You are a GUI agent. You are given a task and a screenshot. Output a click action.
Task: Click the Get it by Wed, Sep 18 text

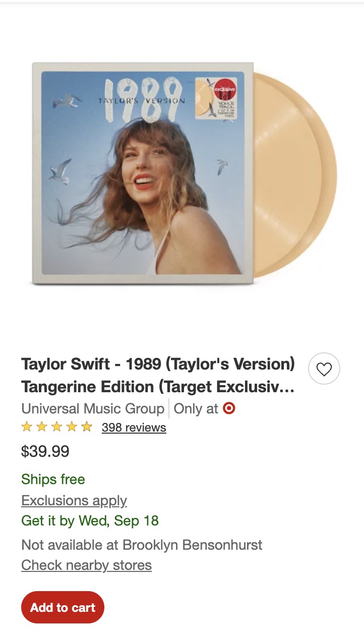(x=90, y=520)
